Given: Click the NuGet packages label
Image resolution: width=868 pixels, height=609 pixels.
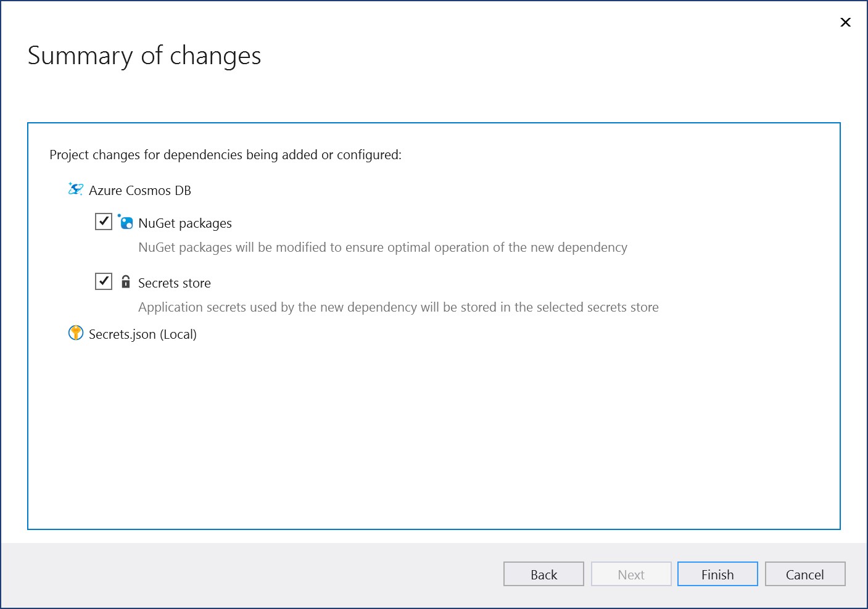Looking at the screenshot, I should click(x=185, y=223).
